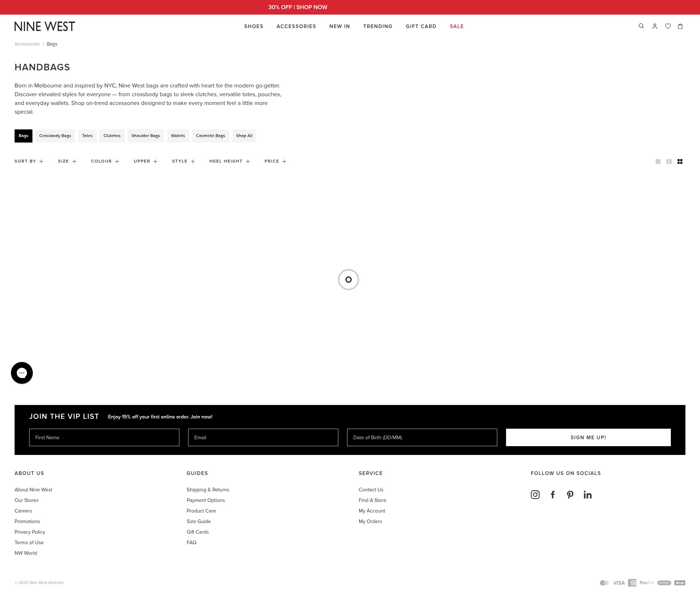Screen dimensions: 700x600
Task: Open the chat bubble widget
Action: point(22,373)
